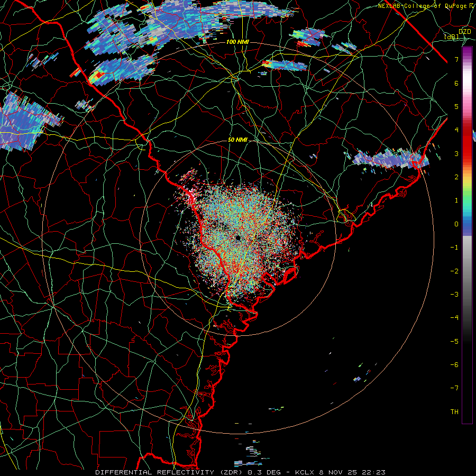This screenshot has height=476, width=476.
Task: Click the "3" tick label on the color scale
Action: click(x=456, y=153)
